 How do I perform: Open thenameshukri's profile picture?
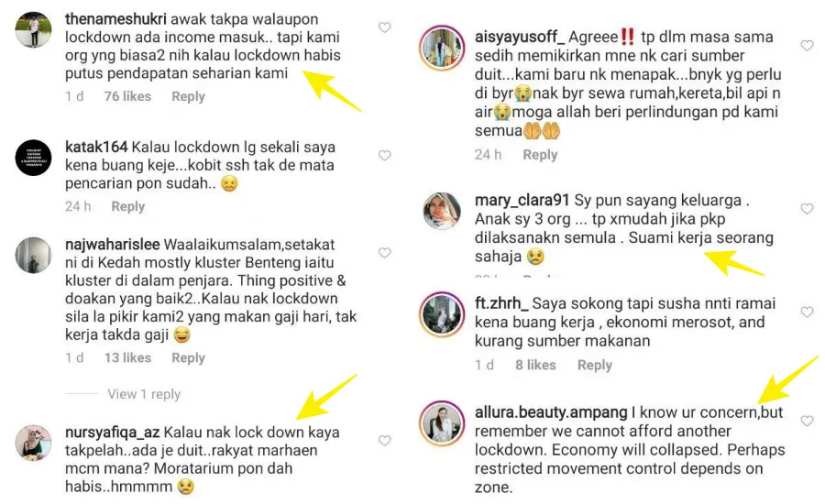tap(33, 30)
